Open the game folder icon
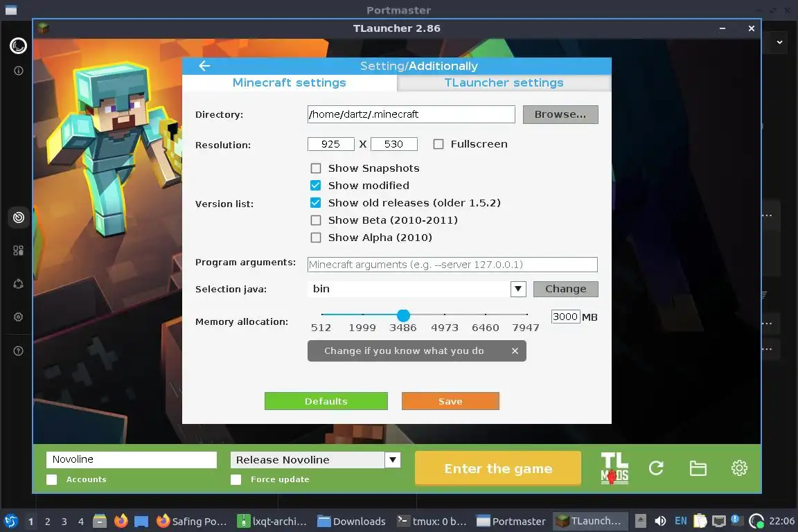 [x=698, y=468]
